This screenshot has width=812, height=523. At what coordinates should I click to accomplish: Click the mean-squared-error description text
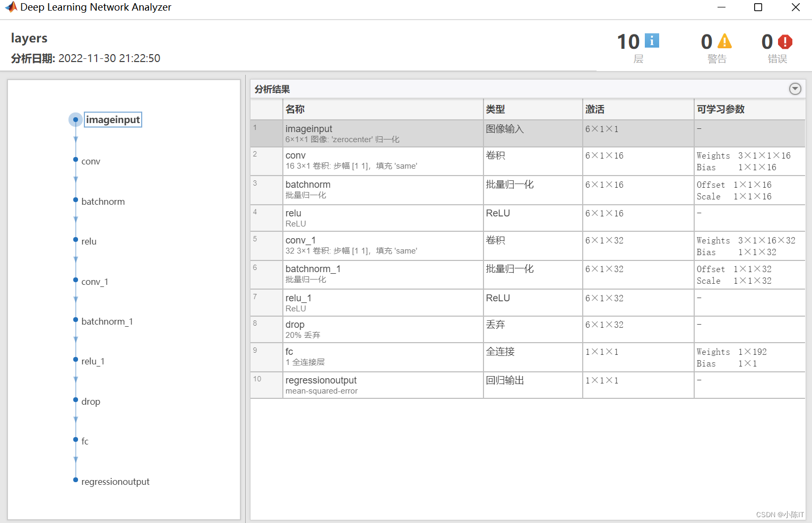pyautogui.click(x=322, y=391)
